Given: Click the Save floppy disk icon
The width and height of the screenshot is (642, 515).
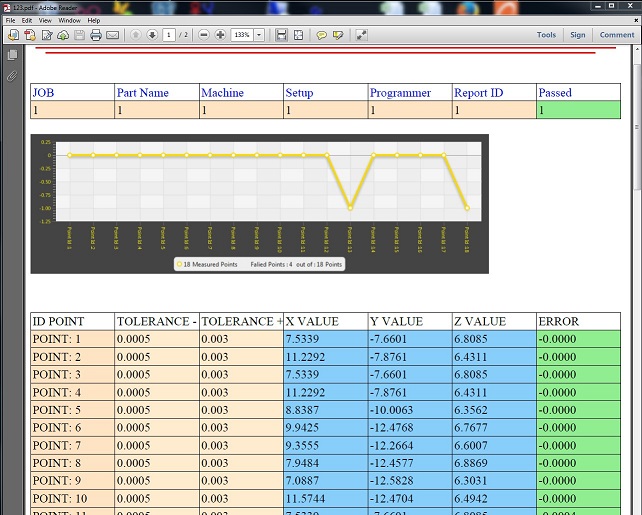Looking at the screenshot, I should pyautogui.click(x=79, y=35).
